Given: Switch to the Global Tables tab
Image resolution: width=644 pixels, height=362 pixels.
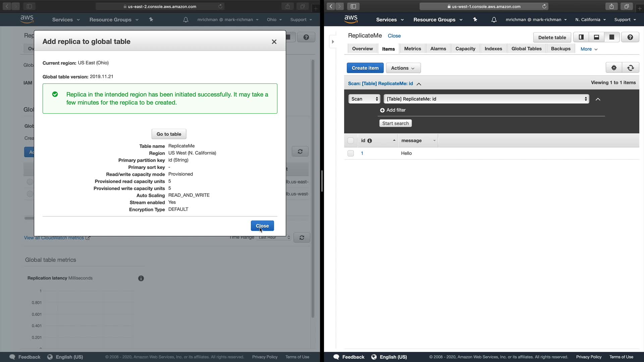Looking at the screenshot, I should coord(526,49).
